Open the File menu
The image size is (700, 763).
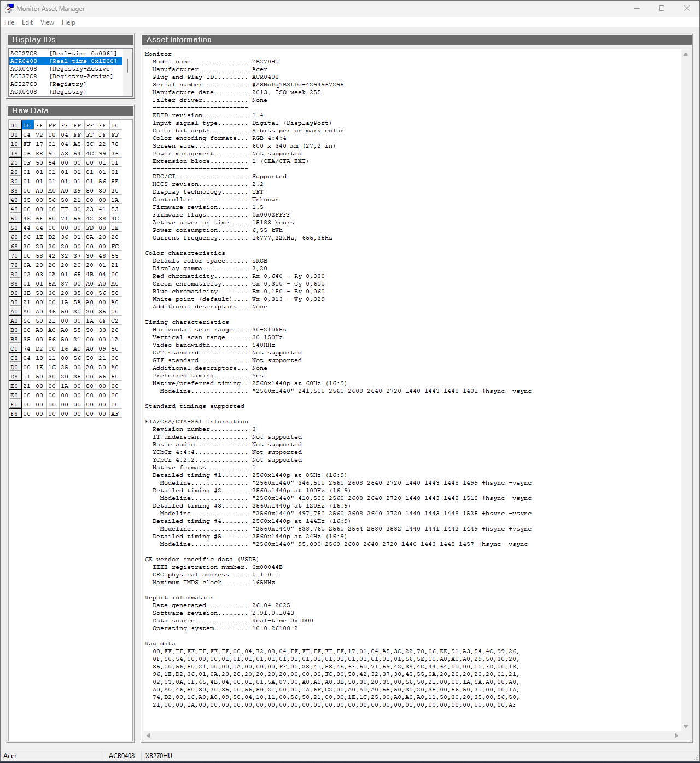[x=9, y=22]
